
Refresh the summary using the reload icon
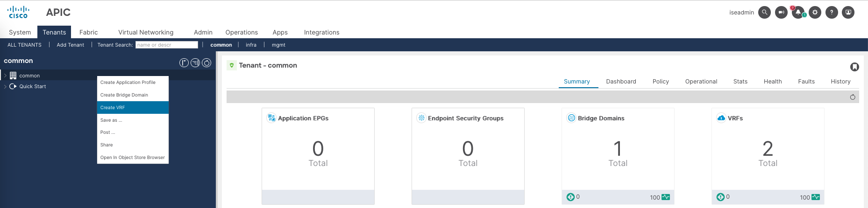click(853, 97)
